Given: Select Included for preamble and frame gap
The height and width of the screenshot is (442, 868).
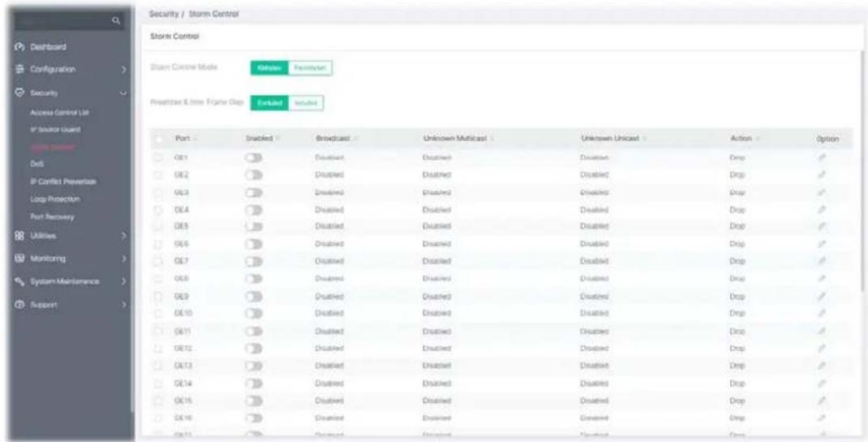Looking at the screenshot, I should click(306, 103).
